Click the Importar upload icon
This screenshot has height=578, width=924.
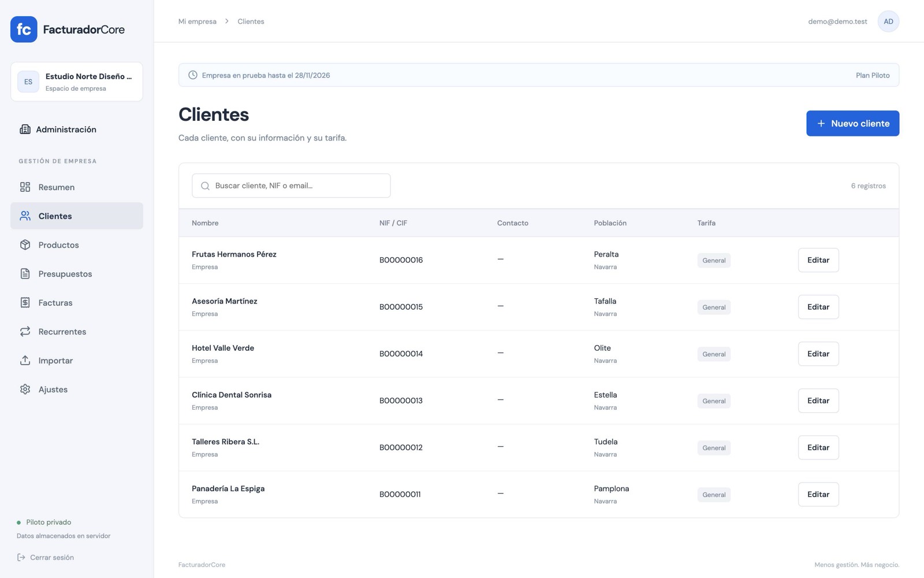coord(25,360)
